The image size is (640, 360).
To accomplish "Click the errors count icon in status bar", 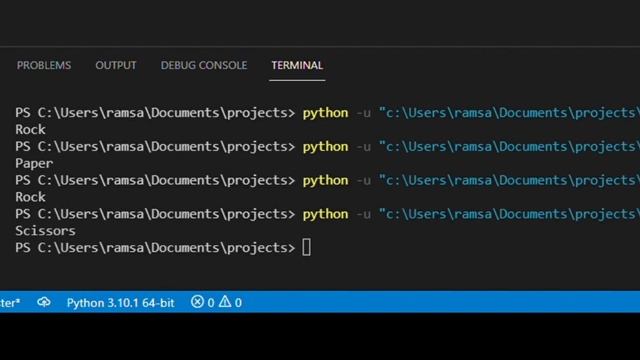I will pyautogui.click(x=197, y=302).
